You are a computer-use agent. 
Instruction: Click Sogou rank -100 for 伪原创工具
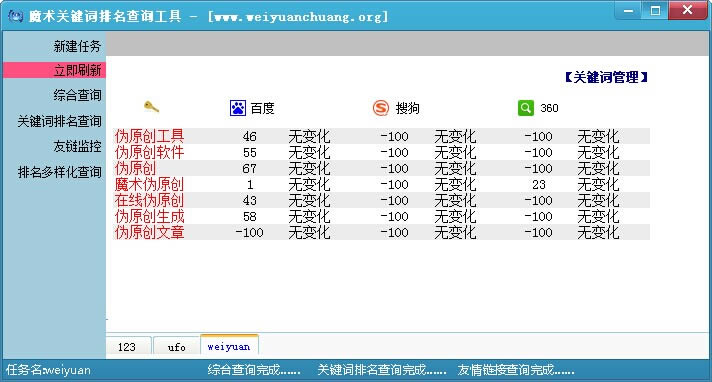click(x=394, y=136)
